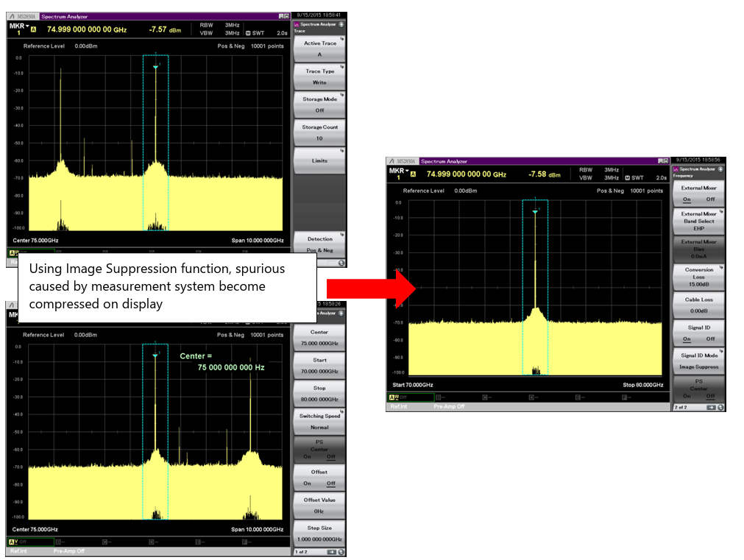Click the SWT mode icon in right analyzer
The height and width of the screenshot is (560, 744).
[x=627, y=177]
